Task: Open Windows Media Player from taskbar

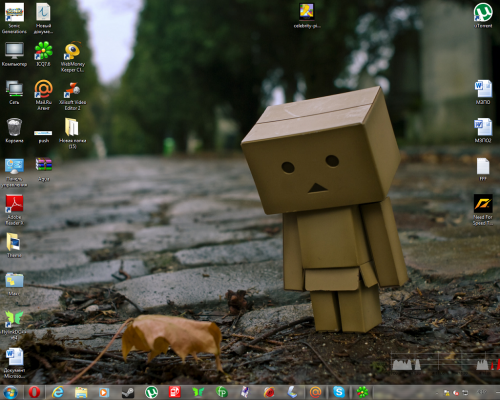Action: point(104,392)
